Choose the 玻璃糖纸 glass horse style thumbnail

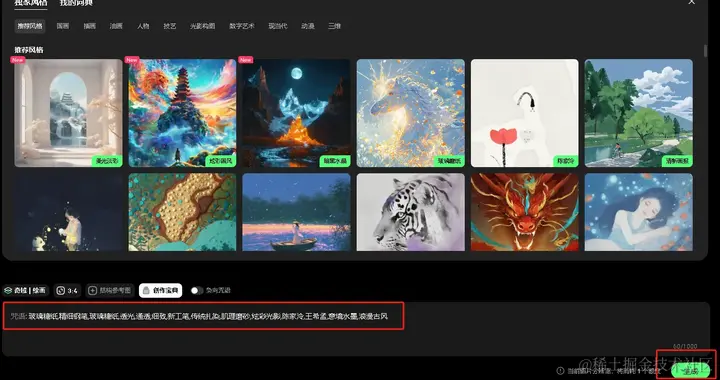tap(411, 113)
